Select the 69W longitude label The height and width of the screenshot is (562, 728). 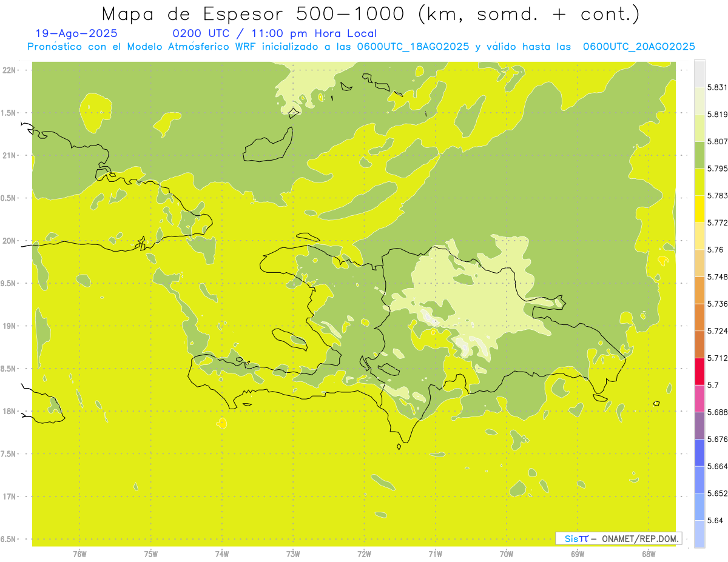577,554
